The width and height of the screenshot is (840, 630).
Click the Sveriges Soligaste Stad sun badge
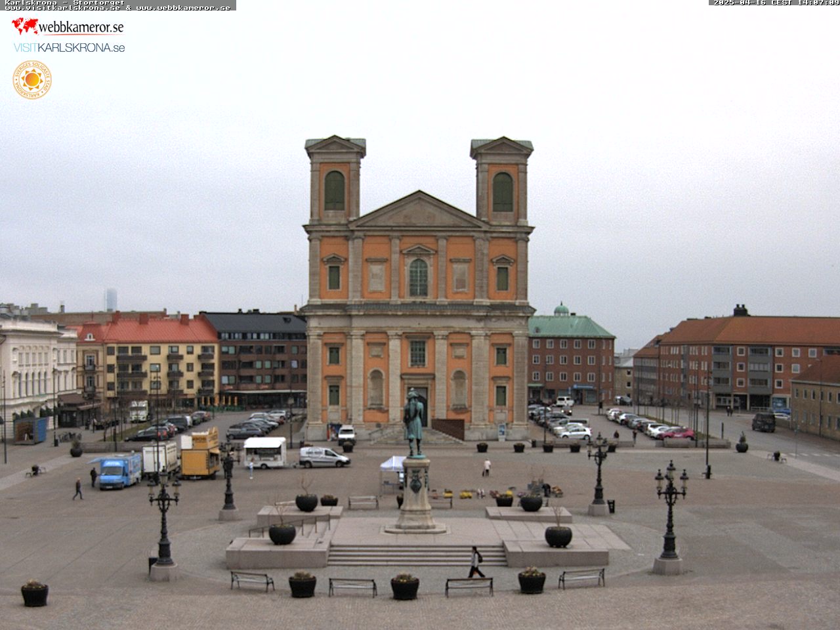(x=31, y=79)
